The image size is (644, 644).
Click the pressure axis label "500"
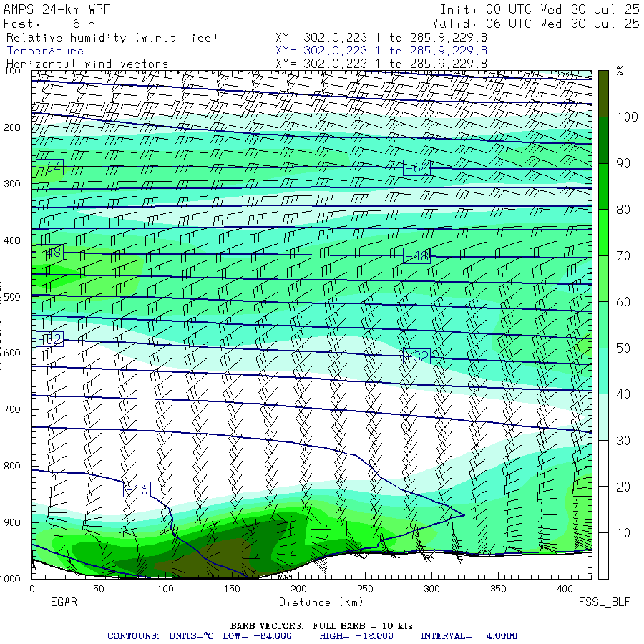point(12,296)
